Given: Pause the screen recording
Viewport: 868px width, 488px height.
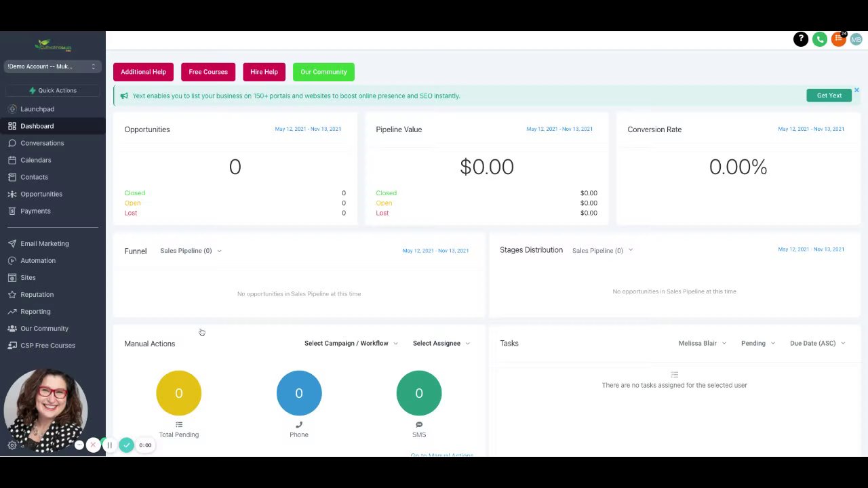Looking at the screenshot, I should pyautogui.click(x=109, y=445).
